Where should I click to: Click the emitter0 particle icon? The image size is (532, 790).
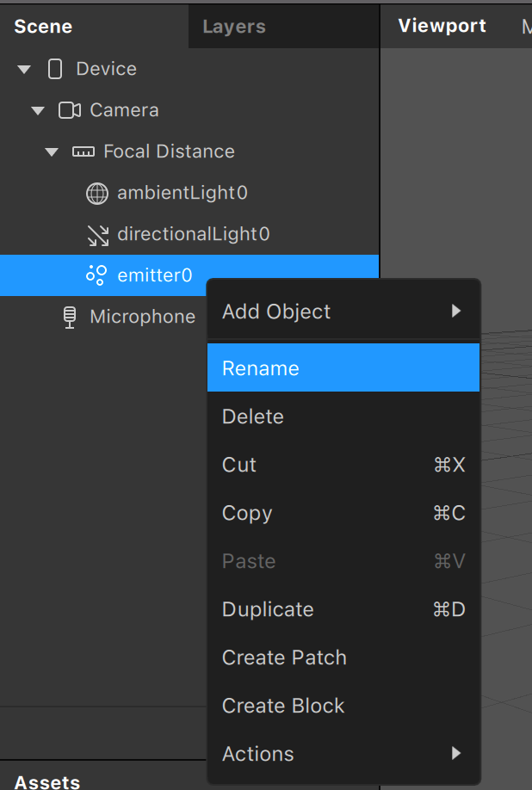coord(96,275)
